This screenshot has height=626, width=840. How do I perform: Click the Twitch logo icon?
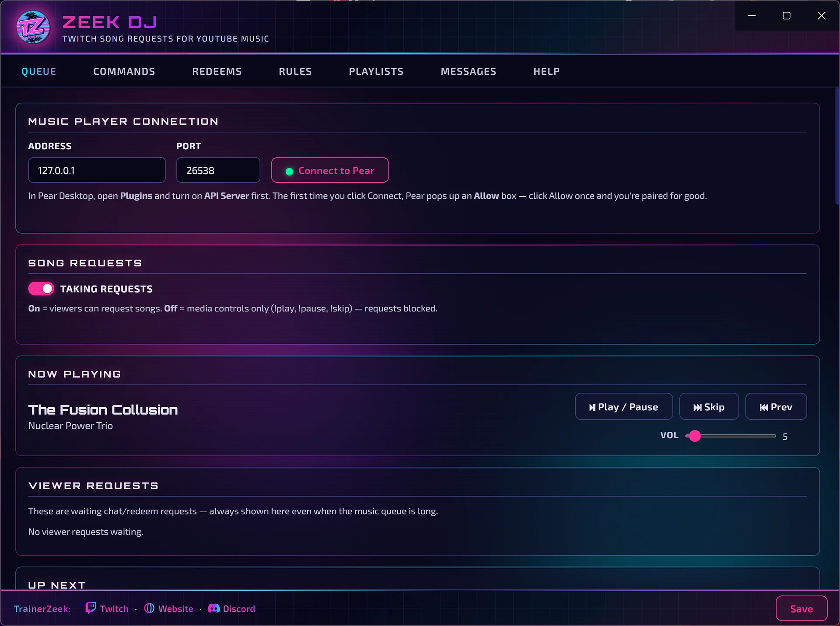pos(91,608)
